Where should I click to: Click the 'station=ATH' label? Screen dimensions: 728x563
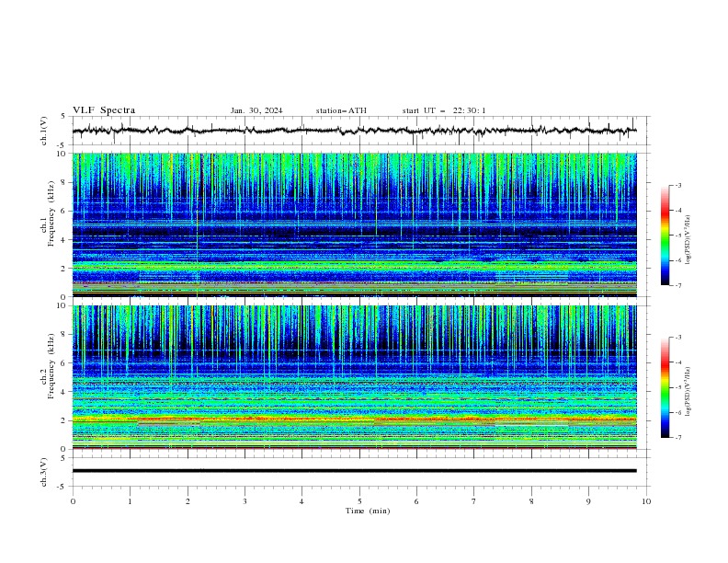click(341, 110)
